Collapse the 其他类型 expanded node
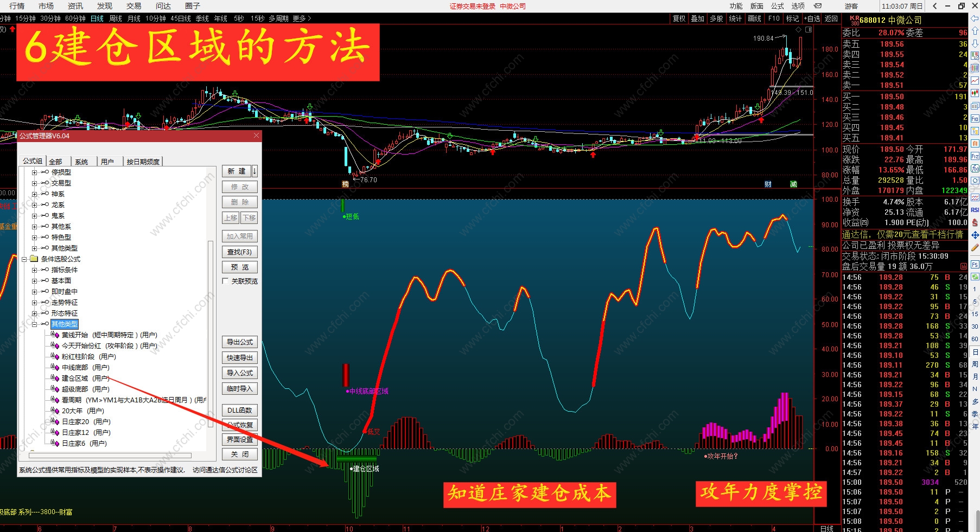Viewport: 980px width, 532px height. coord(34,324)
